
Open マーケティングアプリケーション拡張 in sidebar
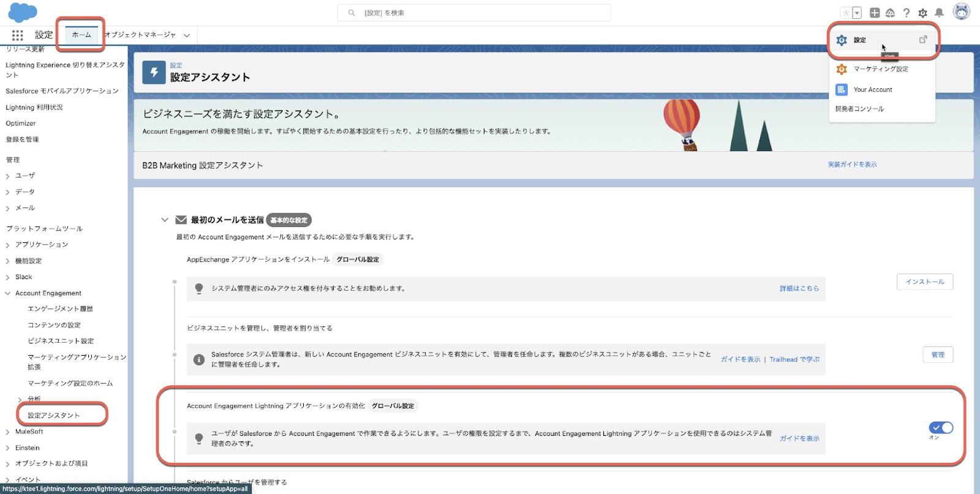coord(77,362)
